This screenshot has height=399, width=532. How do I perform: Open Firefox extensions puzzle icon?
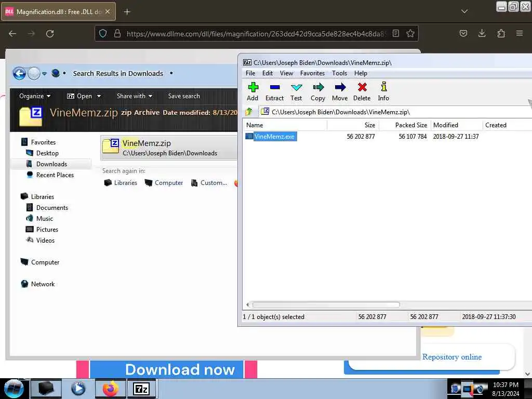(501, 33)
